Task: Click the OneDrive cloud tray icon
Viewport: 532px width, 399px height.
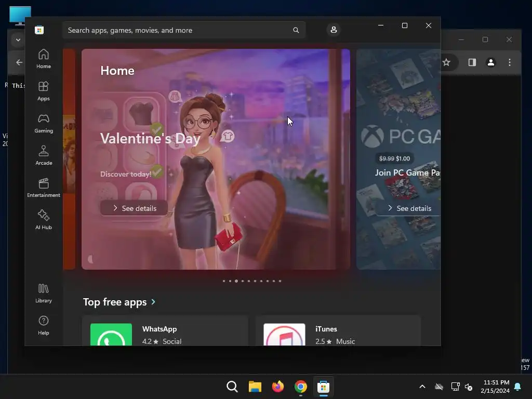Action: pyautogui.click(x=439, y=387)
